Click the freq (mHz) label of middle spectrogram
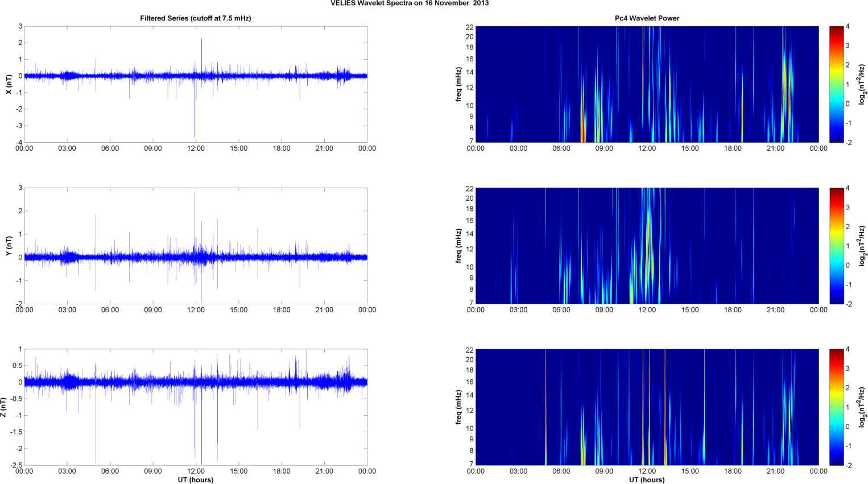Viewport: 868px width, 484px height. 458,246
